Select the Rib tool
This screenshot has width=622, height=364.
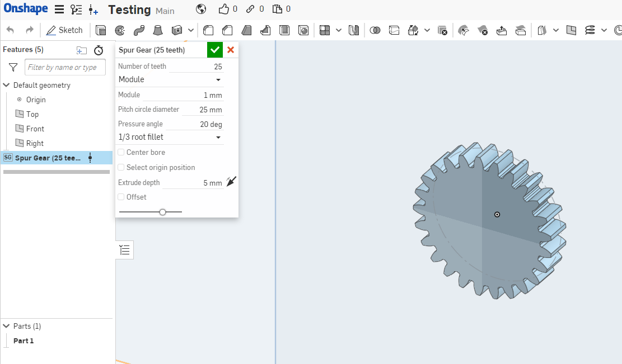click(265, 30)
